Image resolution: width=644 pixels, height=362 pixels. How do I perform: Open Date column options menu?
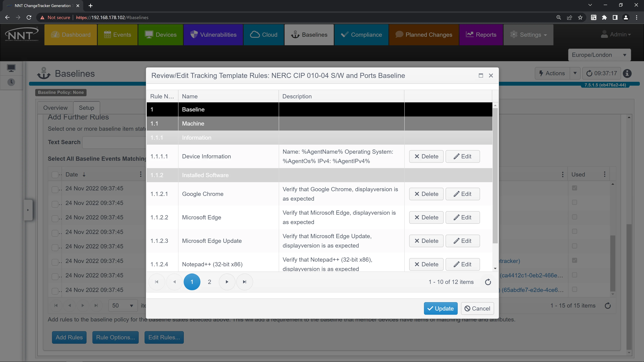[141, 174]
